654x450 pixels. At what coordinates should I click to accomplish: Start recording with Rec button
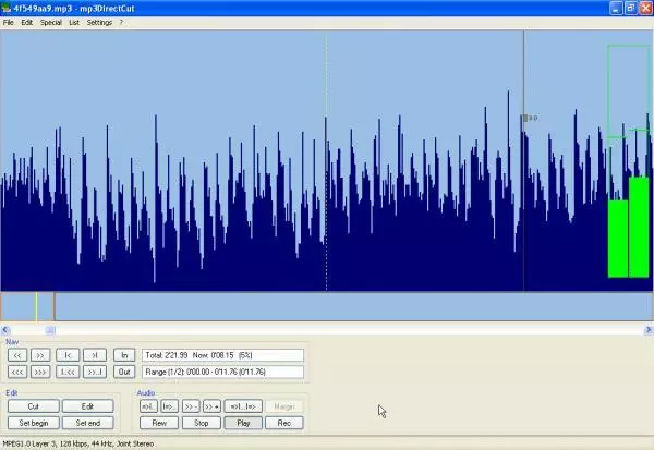(x=284, y=423)
